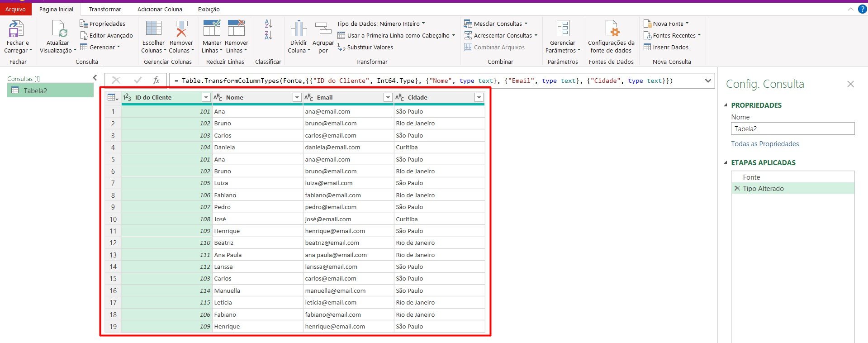868x343 pixels.
Task: Cancel the formula with the X icon
Action: 116,80
